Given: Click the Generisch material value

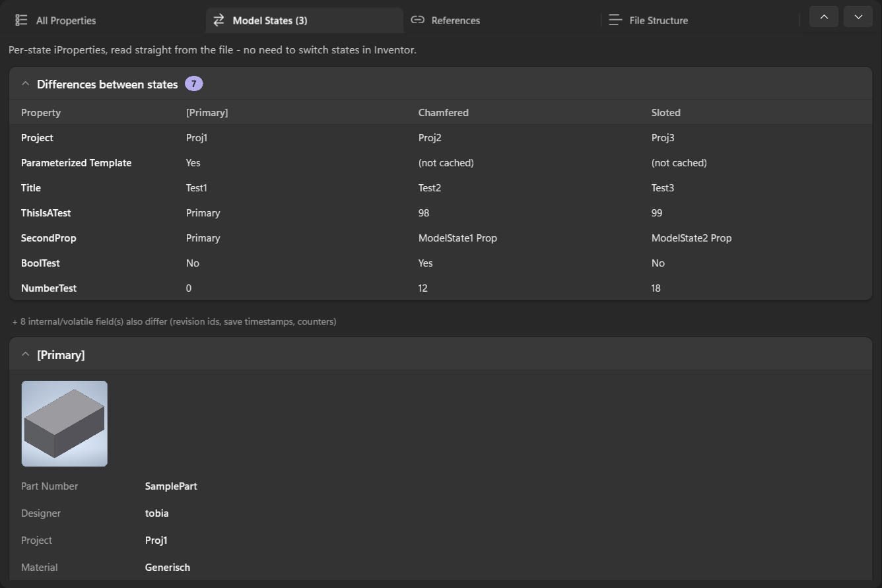Looking at the screenshot, I should (168, 568).
